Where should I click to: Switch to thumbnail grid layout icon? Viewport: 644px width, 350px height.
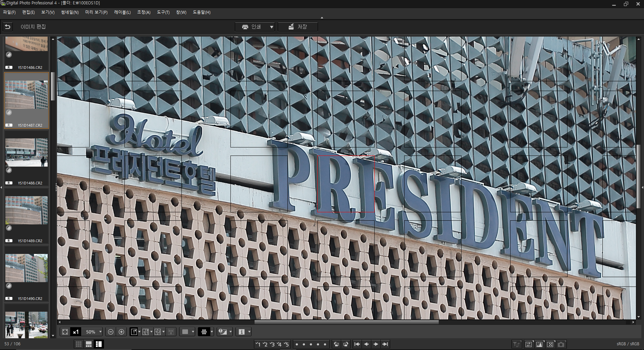(x=79, y=344)
